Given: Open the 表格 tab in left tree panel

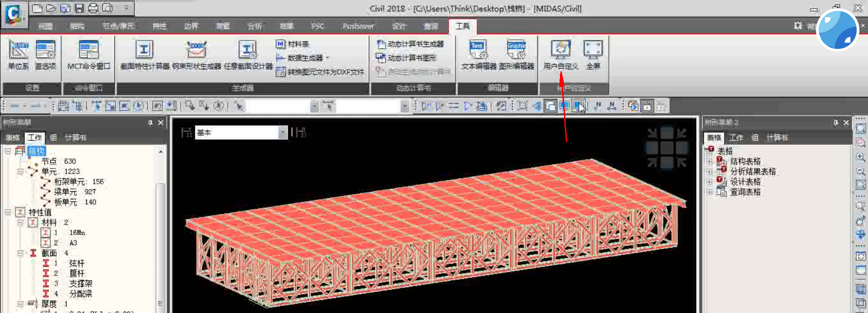Looking at the screenshot, I should tap(13, 137).
